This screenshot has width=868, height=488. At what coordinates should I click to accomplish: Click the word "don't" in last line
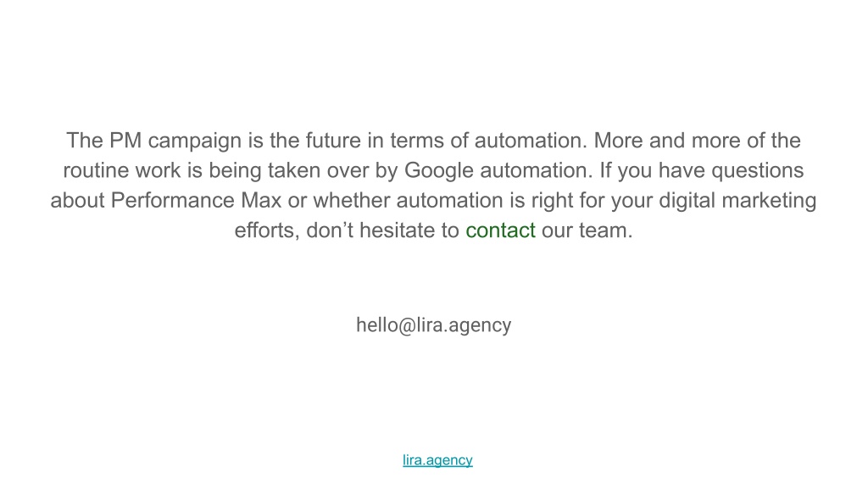coord(330,230)
